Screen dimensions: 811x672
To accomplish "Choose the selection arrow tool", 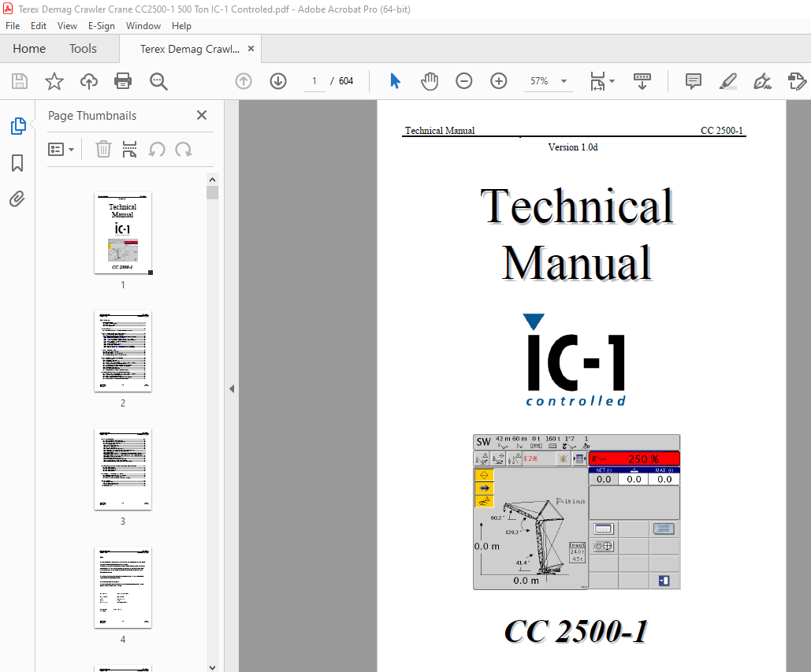I will 395,81.
